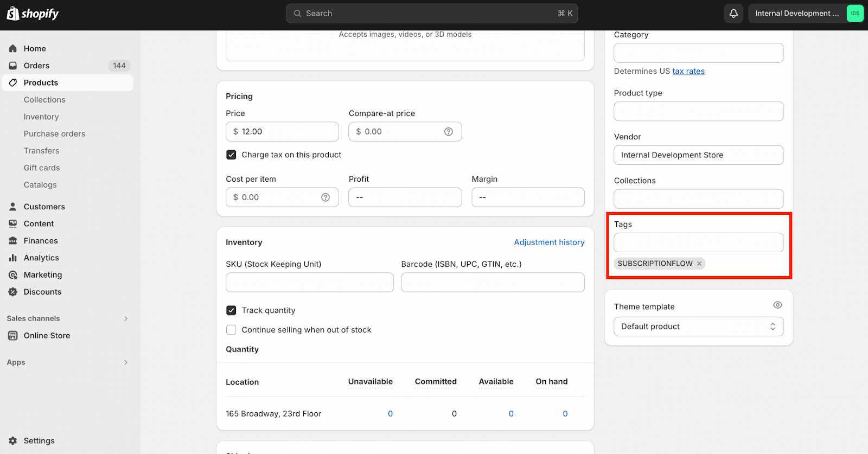The image size is (868, 454).
Task: Enable Continue selling when out of stock
Action: (x=231, y=330)
